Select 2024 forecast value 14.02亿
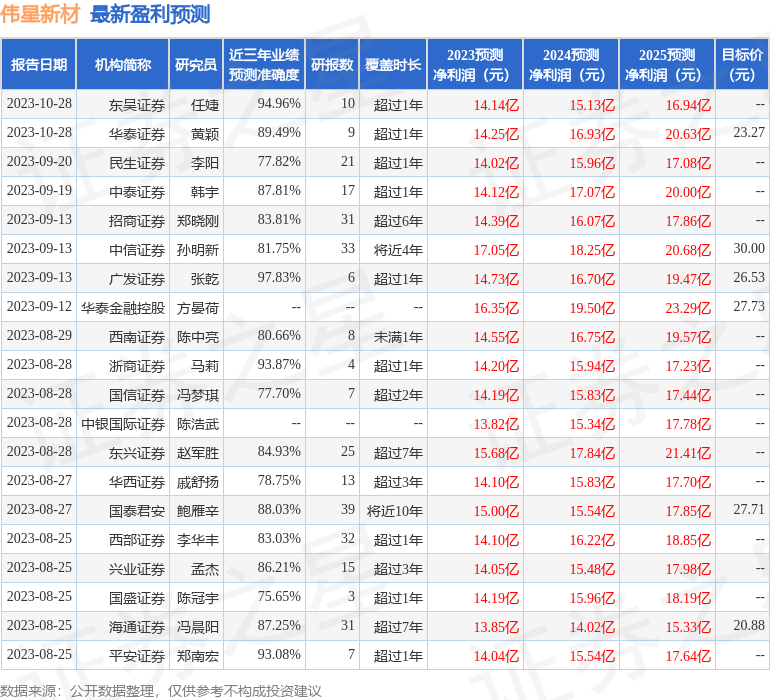 592,627
